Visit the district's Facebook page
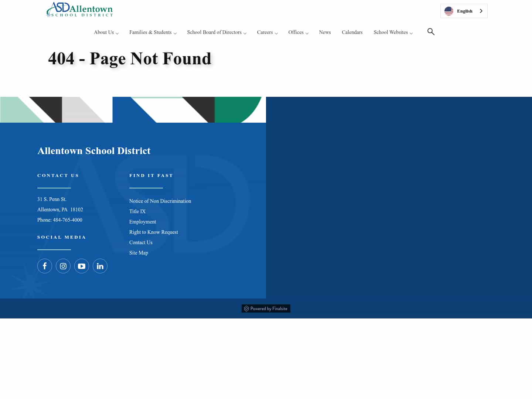 coord(45,266)
